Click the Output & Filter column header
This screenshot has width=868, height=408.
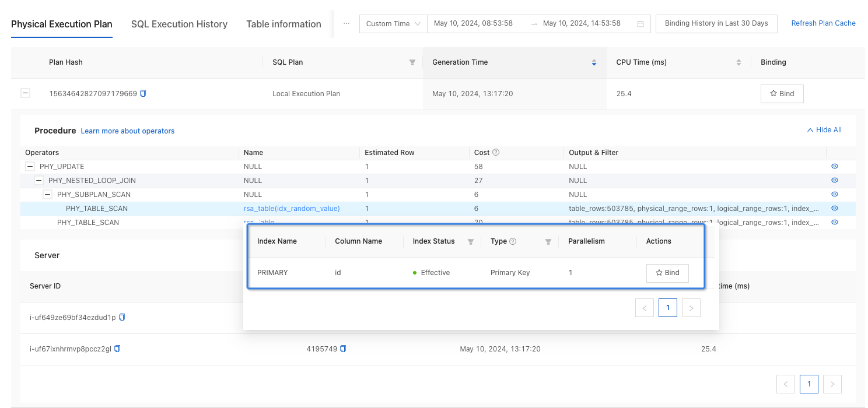point(594,153)
